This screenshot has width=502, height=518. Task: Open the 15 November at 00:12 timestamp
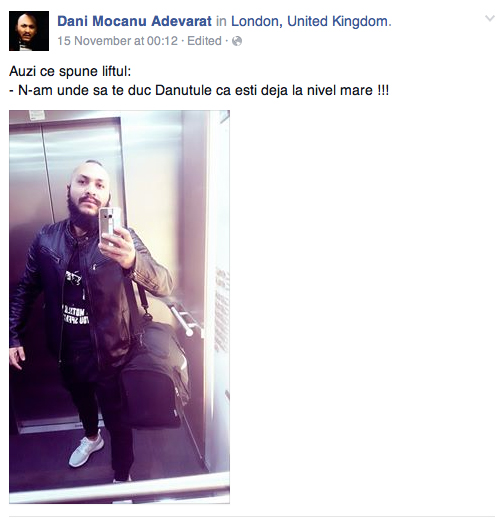pyautogui.click(x=118, y=41)
